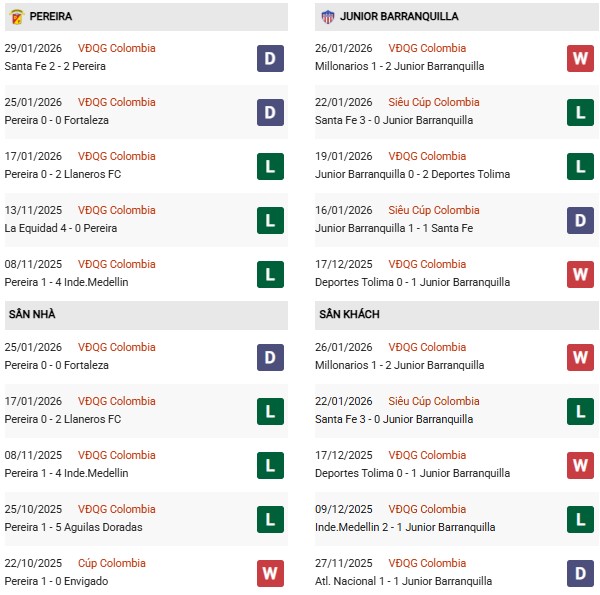The image size is (600, 595).
Task: Open the La Equidad 4 - 0 Pereira match
Action: click(x=61, y=228)
